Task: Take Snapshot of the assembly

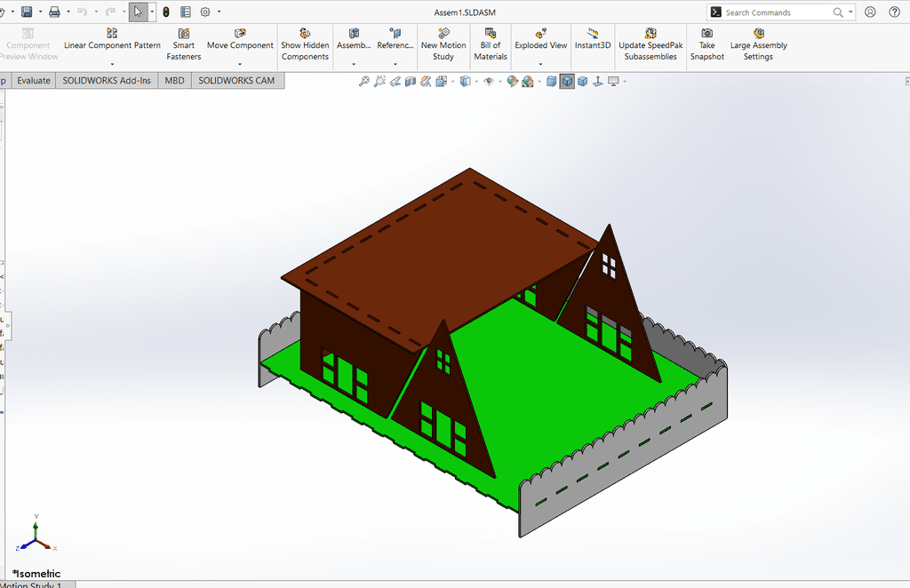Action: coord(706,44)
